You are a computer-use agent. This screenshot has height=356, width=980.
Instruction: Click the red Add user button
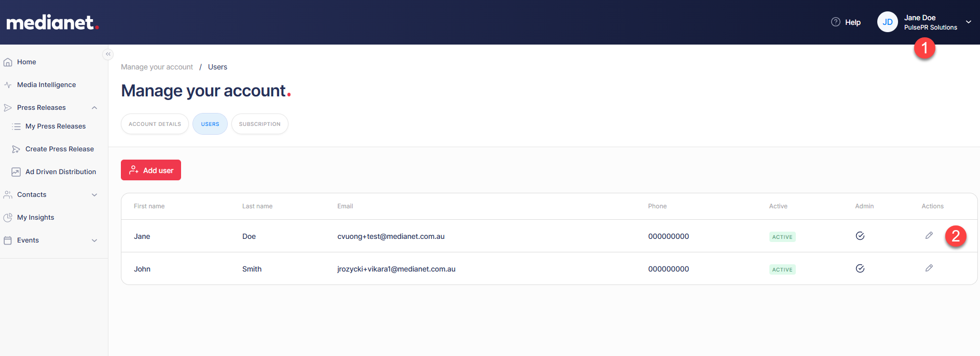coord(151,170)
